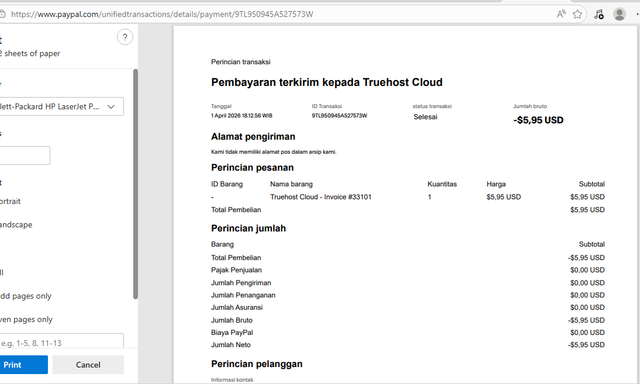Click the 'Jumlah Bruto' row label
640x384 pixels.
point(232,320)
